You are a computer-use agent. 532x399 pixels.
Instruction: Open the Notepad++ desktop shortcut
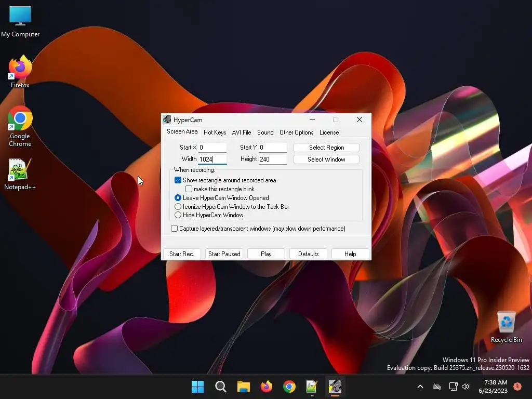click(20, 174)
